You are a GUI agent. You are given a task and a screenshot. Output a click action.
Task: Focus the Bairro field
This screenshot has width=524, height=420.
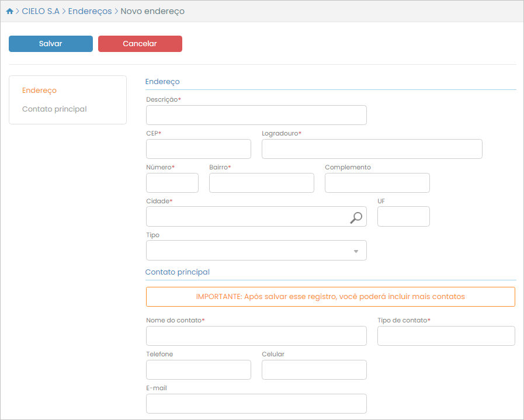pos(261,183)
